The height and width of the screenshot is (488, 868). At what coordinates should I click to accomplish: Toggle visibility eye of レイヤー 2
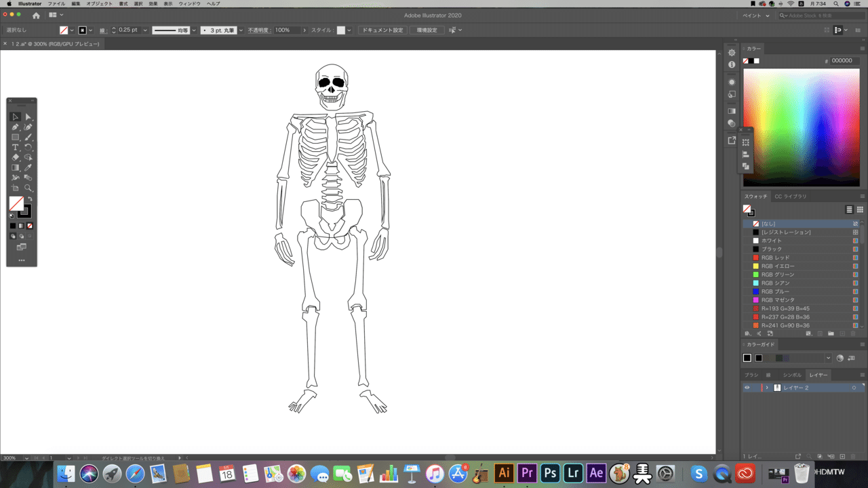click(x=747, y=388)
